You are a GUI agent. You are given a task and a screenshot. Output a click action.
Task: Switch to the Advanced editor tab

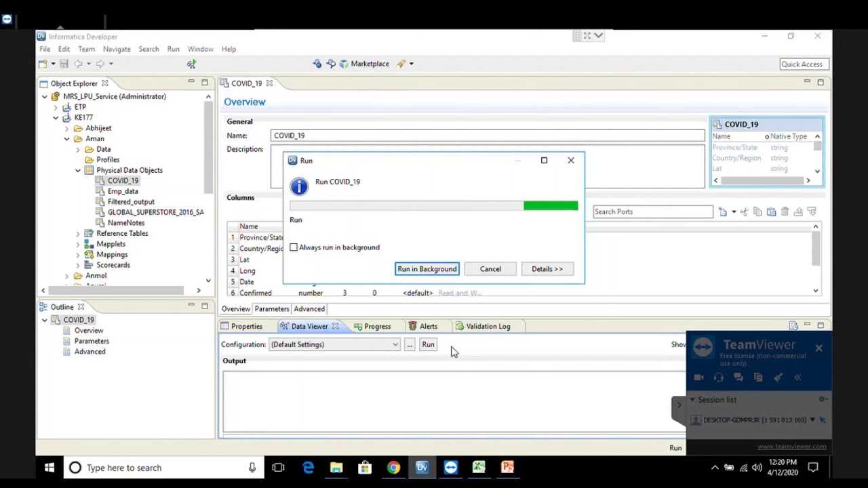309,308
